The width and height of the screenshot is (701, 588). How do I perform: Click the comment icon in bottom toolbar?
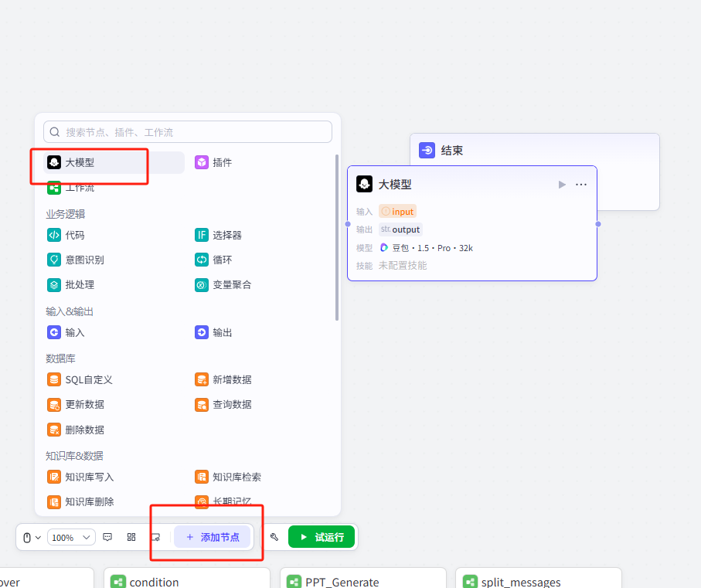point(107,537)
